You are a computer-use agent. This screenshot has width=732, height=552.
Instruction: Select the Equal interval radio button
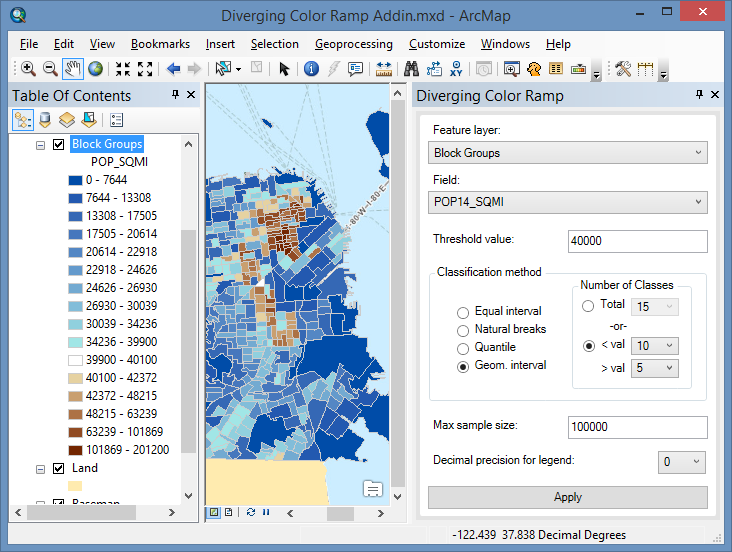point(463,312)
